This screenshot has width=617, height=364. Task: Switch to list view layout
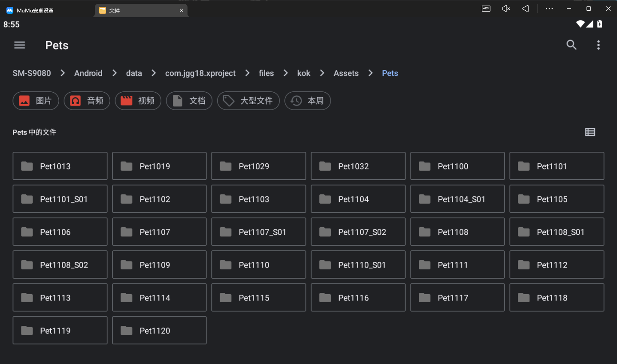[590, 132]
